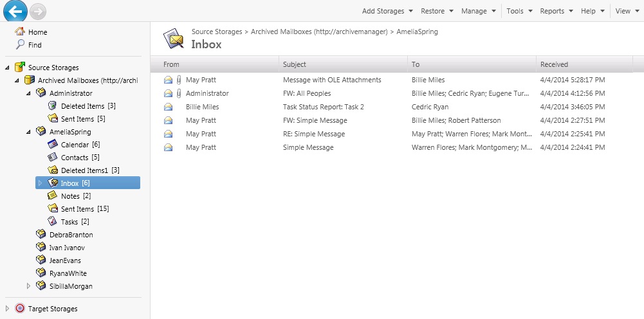
Task: Click the grey forward arrow button
Action: [x=38, y=12]
